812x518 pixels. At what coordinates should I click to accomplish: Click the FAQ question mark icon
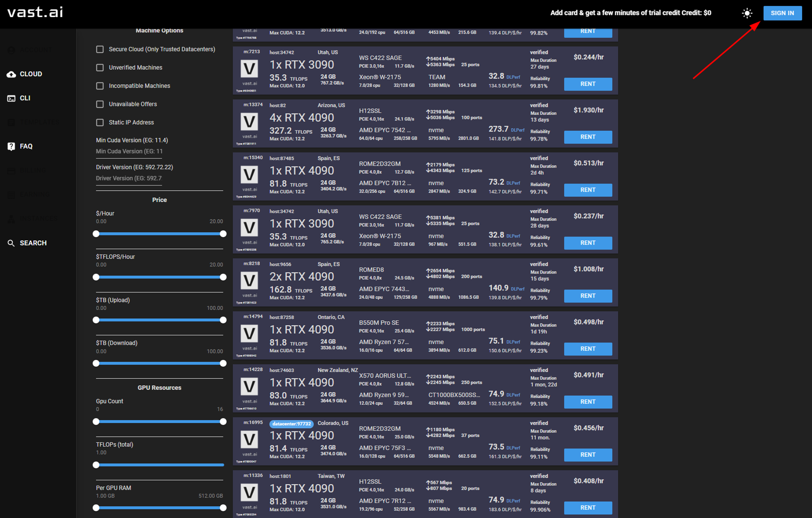pos(11,147)
